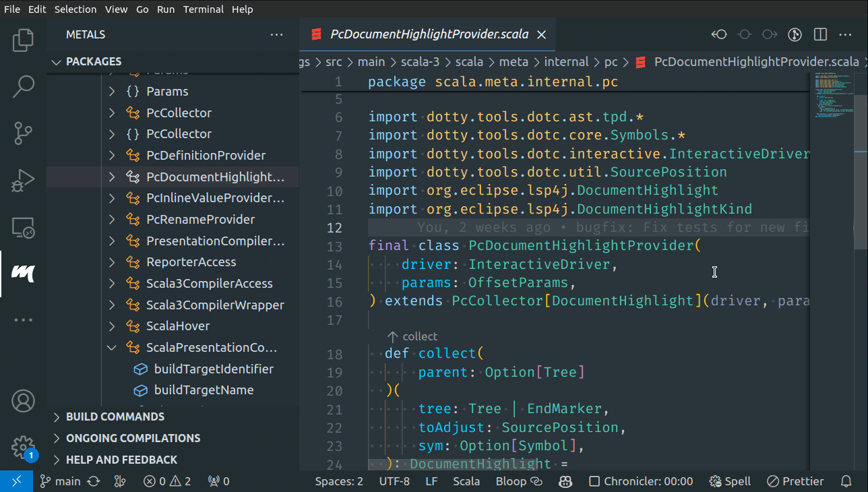Show additional activity bar views ellipsis

(23, 319)
